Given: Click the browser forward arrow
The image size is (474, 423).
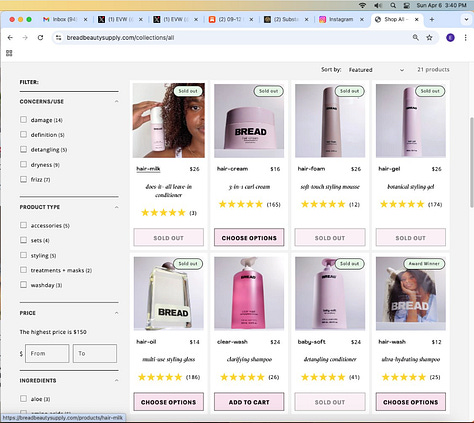Looking at the screenshot, I should [25, 38].
